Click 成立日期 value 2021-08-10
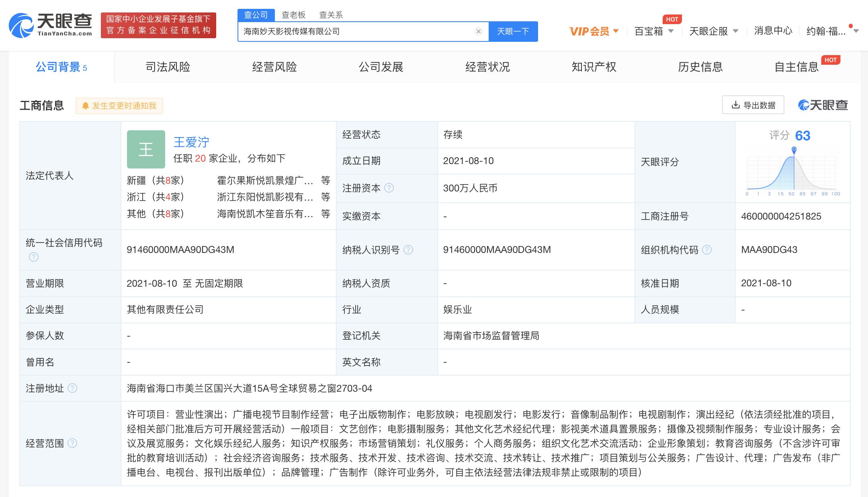868x497 pixels. coord(468,161)
